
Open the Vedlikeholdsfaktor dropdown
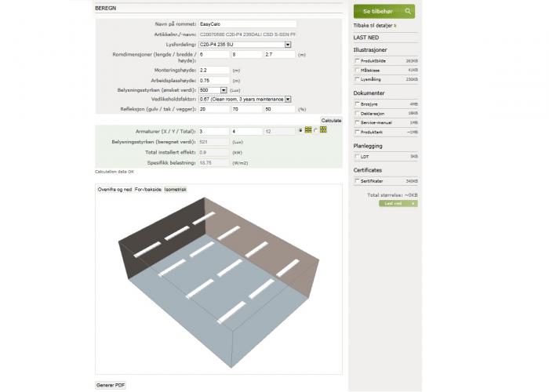tap(288, 99)
